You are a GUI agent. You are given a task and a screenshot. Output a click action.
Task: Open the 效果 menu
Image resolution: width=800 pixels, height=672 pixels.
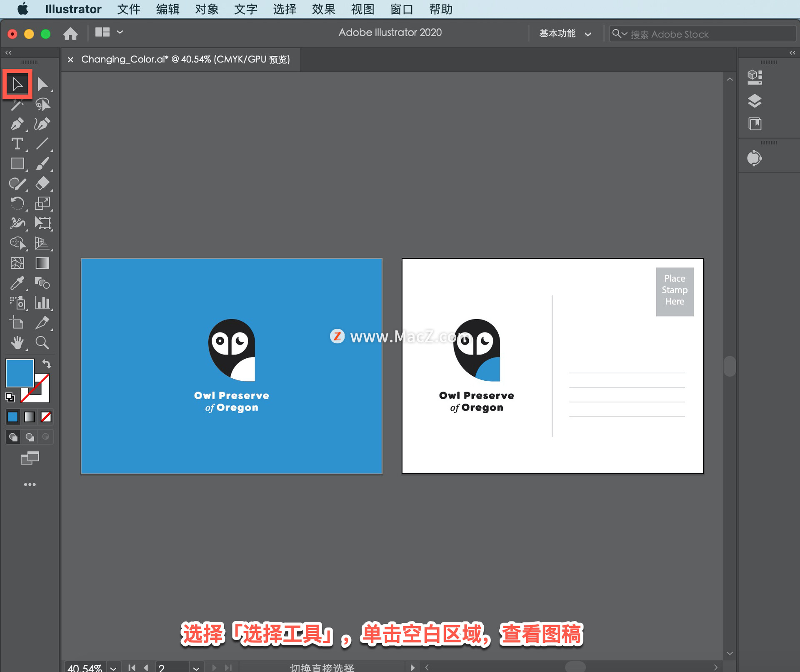[x=323, y=9]
